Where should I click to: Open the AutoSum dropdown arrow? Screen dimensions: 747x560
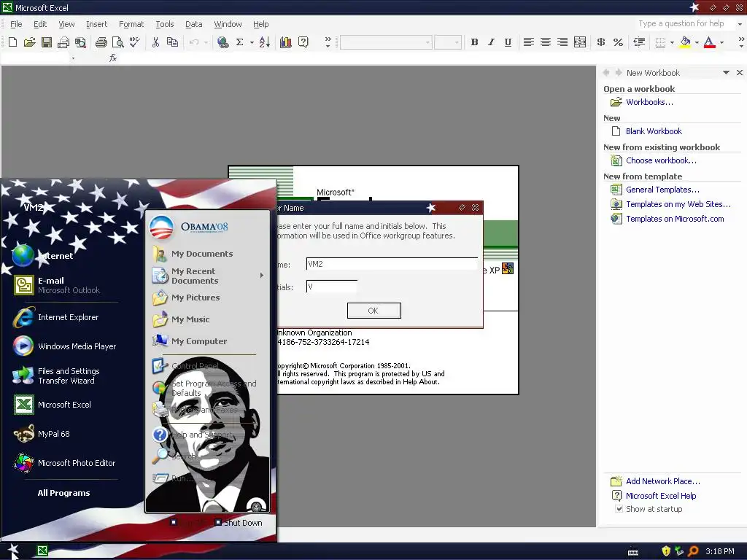252,42
